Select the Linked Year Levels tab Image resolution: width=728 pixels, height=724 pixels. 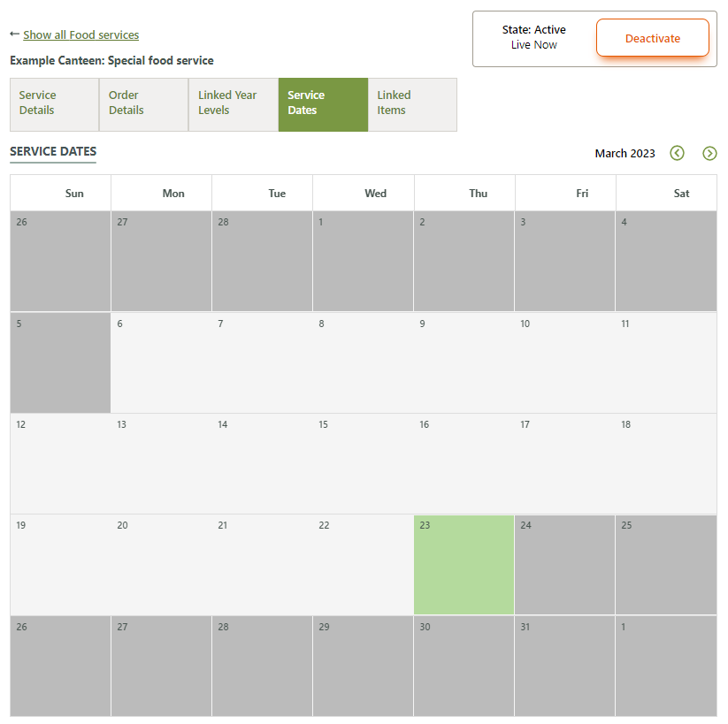pyautogui.click(x=233, y=104)
